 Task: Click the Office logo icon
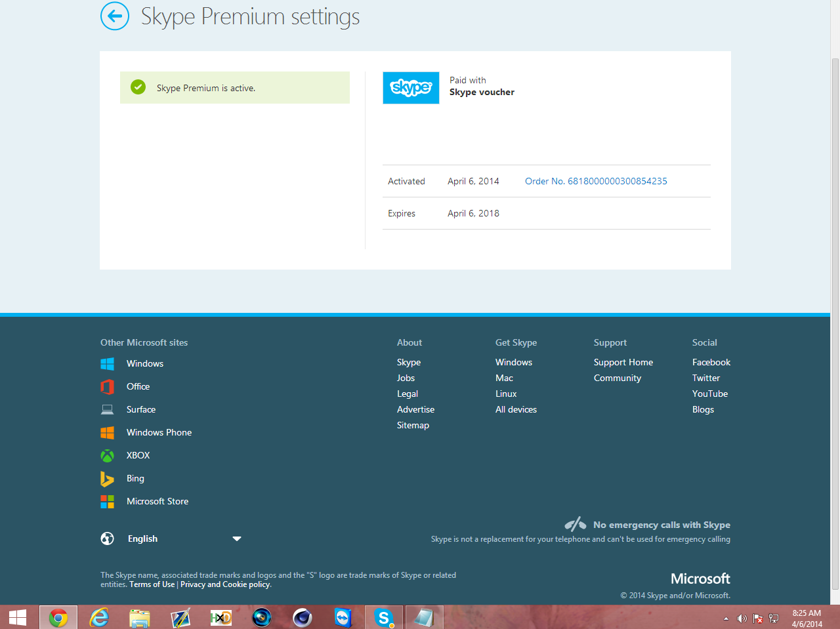(x=107, y=386)
